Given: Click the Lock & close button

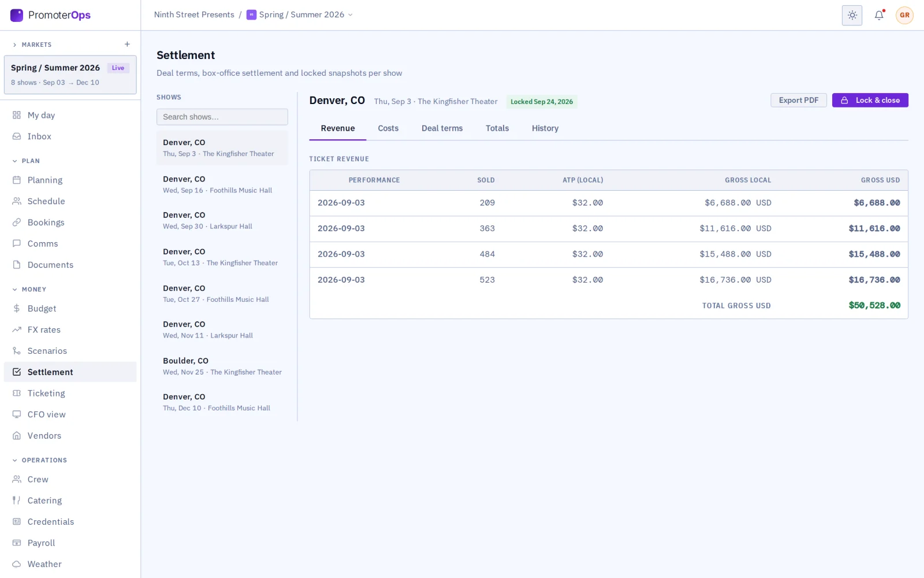Looking at the screenshot, I should coord(870,100).
